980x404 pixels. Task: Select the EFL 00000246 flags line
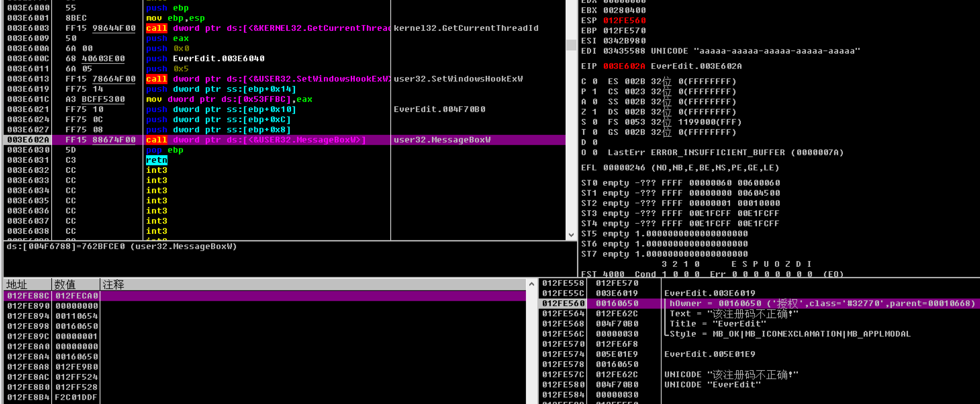point(680,168)
